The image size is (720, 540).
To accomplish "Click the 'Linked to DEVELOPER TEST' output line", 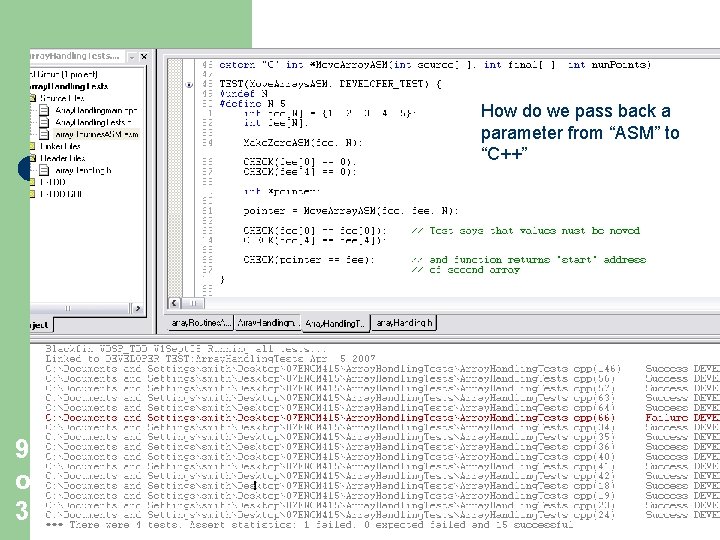I will (x=210, y=359).
